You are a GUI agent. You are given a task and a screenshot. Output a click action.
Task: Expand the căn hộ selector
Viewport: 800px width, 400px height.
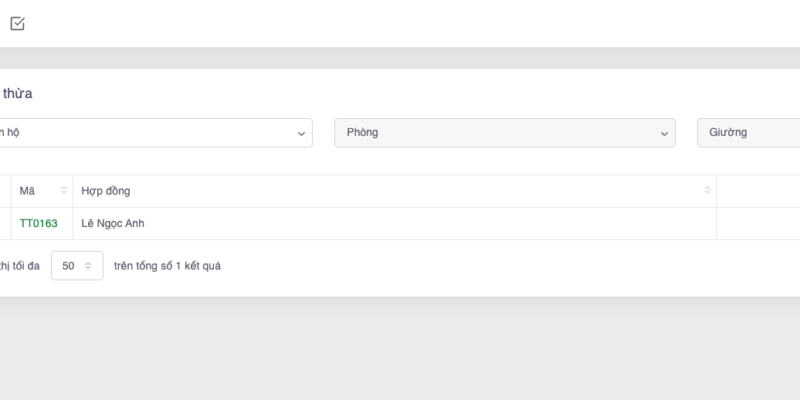point(150,133)
